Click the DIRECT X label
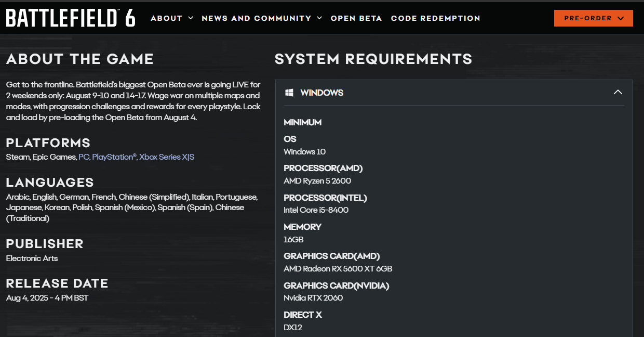This screenshot has height=337, width=644. [x=303, y=315]
